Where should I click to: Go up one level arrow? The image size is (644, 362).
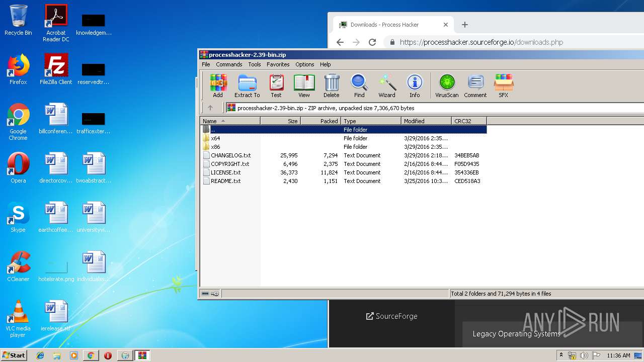point(210,108)
